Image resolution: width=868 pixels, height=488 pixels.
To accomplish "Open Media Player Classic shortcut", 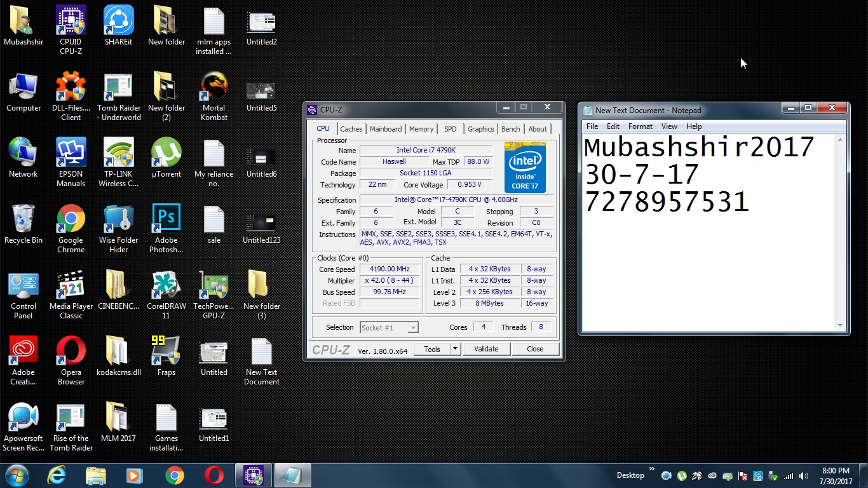I will click(71, 294).
